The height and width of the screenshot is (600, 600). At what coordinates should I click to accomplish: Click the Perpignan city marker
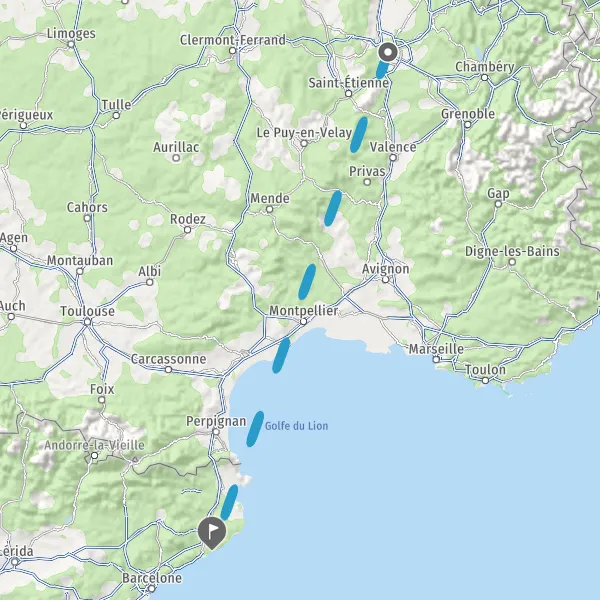point(216,432)
